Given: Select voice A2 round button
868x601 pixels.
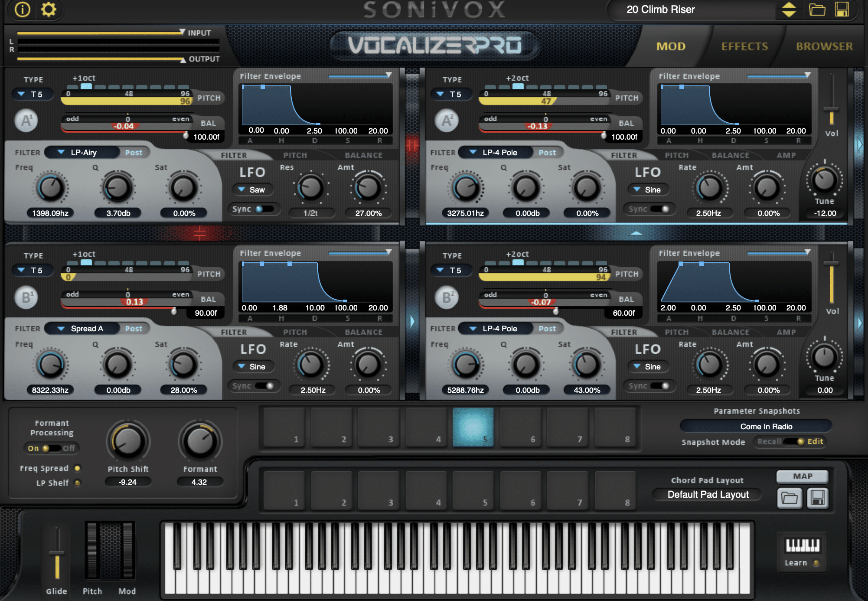Looking at the screenshot, I should [x=447, y=121].
